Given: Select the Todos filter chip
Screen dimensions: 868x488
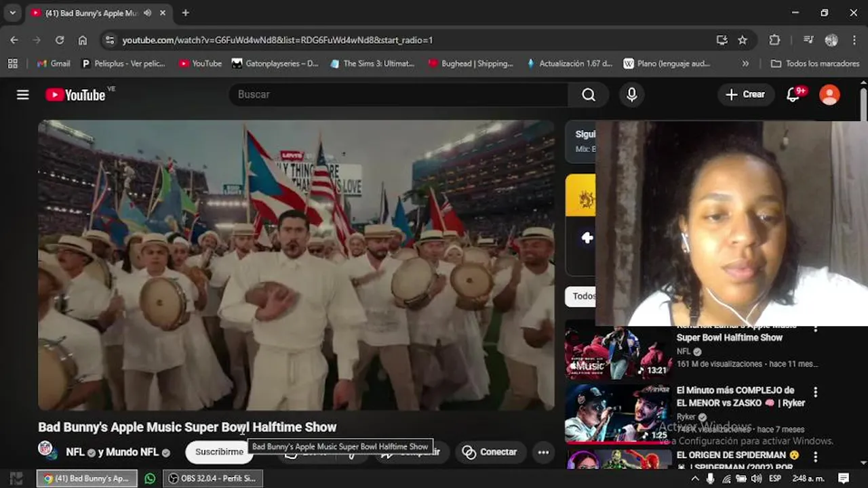Looking at the screenshot, I should pyautogui.click(x=581, y=296).
